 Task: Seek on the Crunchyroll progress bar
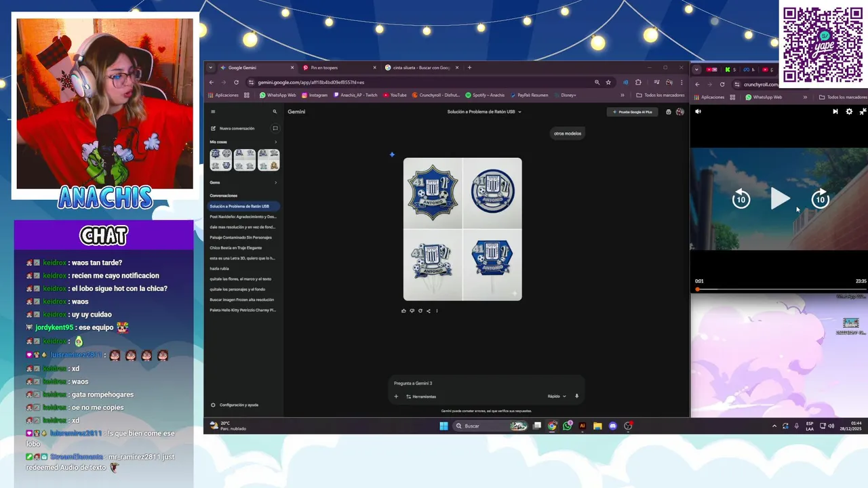point(781,289)
